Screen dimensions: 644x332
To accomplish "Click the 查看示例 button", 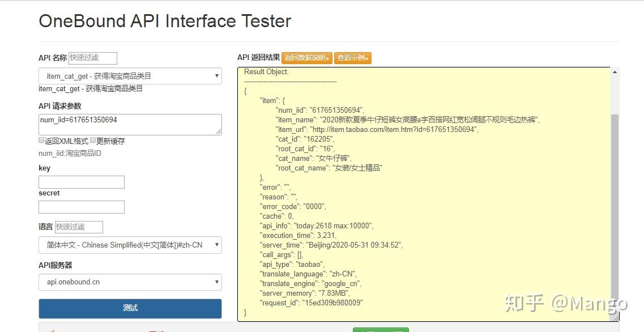I will click(352, 58).
